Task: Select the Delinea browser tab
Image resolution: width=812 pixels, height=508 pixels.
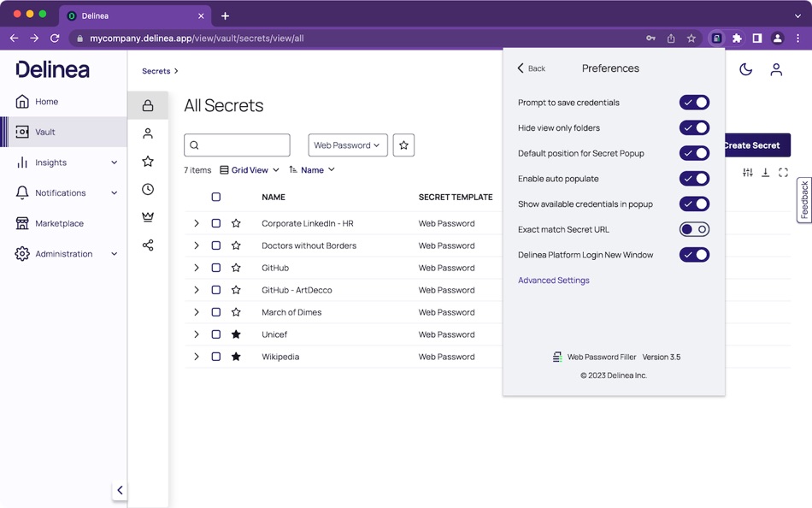Action: click(136, 16)
